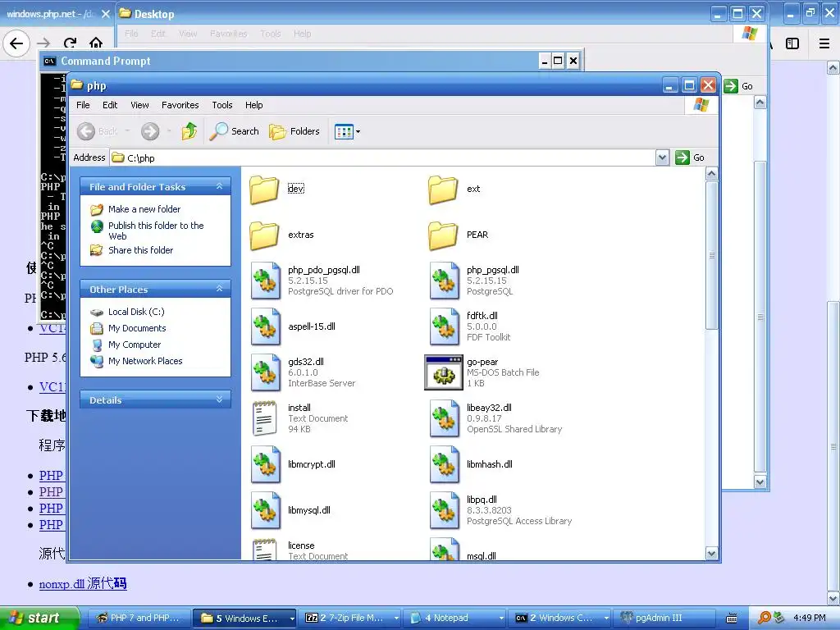Select the go-pear batch file icon
840x630 pixels.
tap(444, 372)
